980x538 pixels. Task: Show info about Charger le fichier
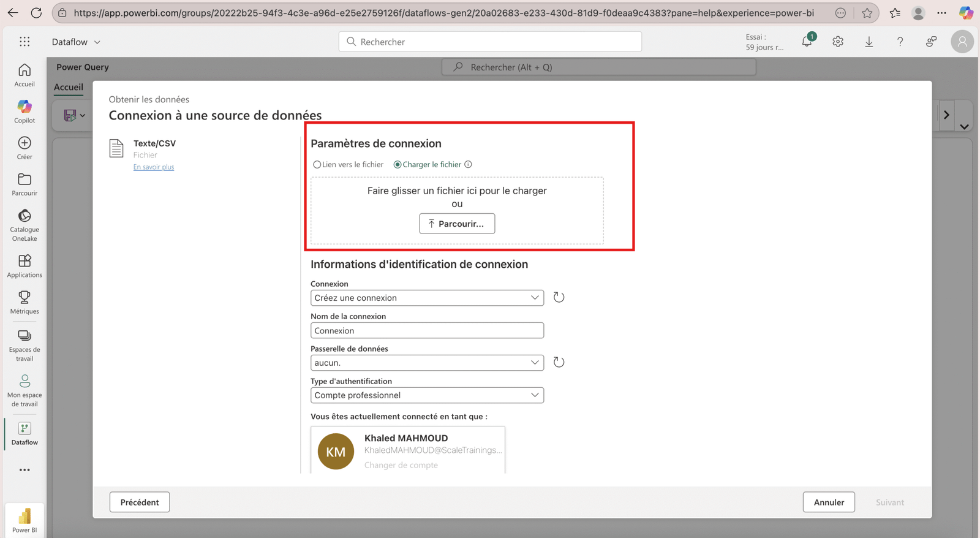(468, 164)
